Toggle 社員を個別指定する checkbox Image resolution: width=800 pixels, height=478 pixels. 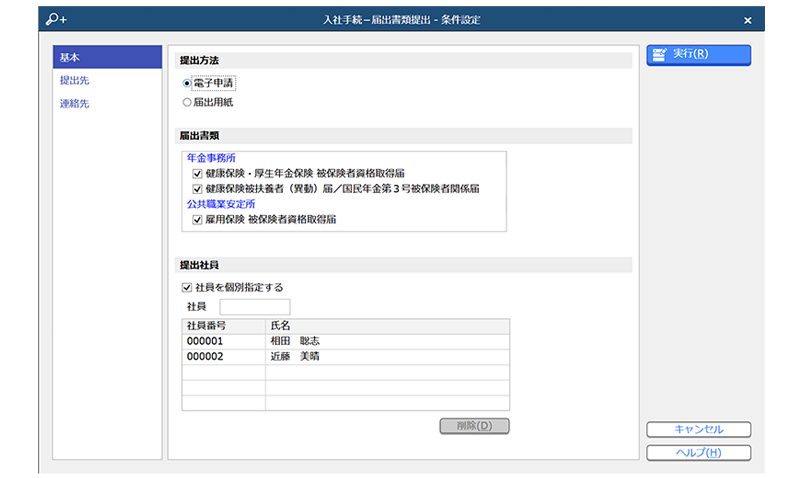tap(187, 288)
